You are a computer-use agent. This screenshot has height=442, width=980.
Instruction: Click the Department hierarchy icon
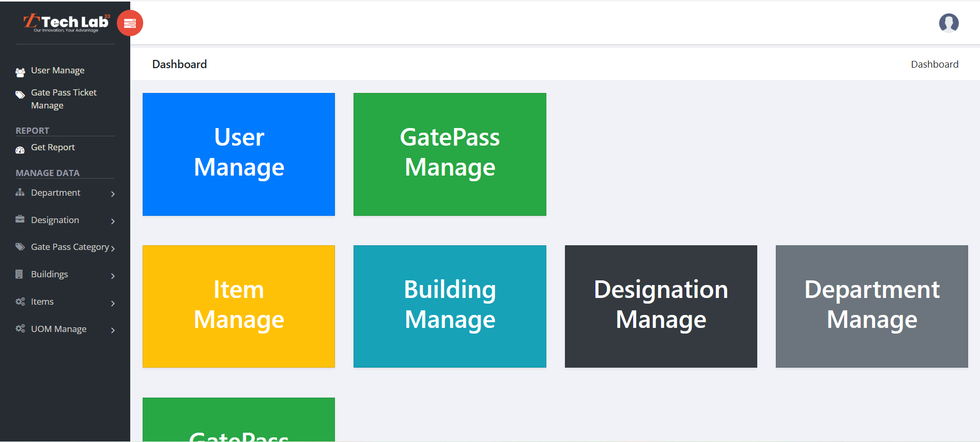point(20,193)
